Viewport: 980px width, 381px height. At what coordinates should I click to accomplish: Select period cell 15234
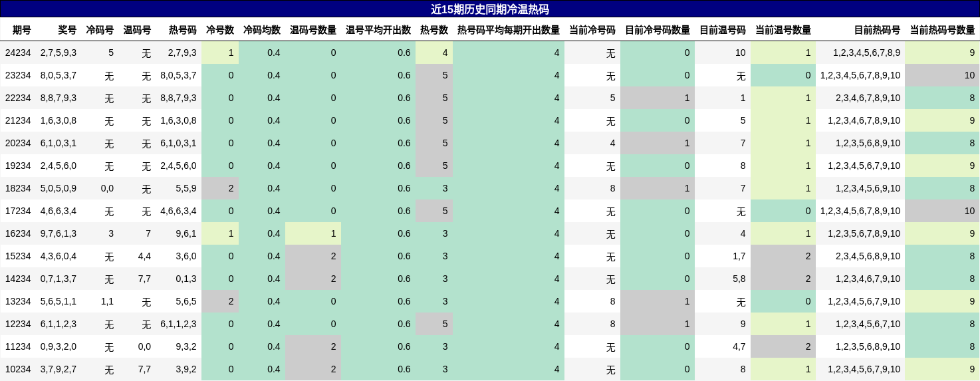pos(18,256)
